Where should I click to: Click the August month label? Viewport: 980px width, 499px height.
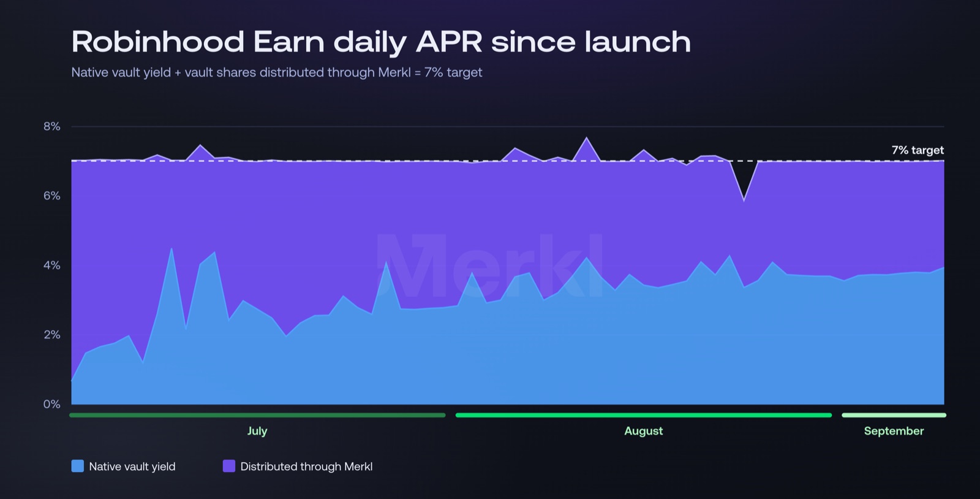click(x=643, y=431)
